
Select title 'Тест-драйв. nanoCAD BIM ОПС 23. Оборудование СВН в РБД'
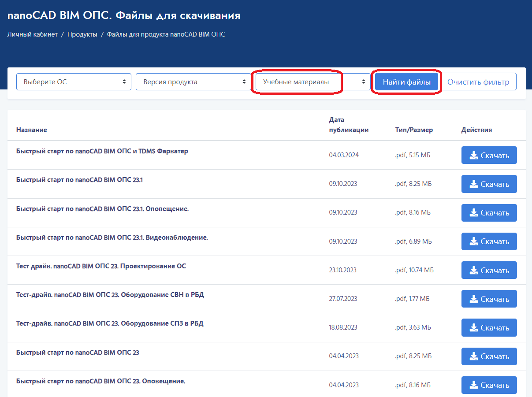(x=110, y=295)
